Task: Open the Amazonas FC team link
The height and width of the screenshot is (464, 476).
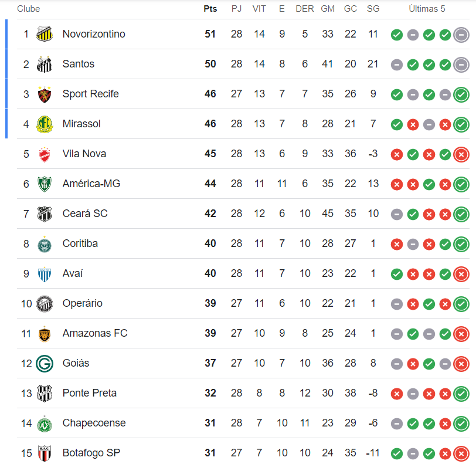Action: 95,333
